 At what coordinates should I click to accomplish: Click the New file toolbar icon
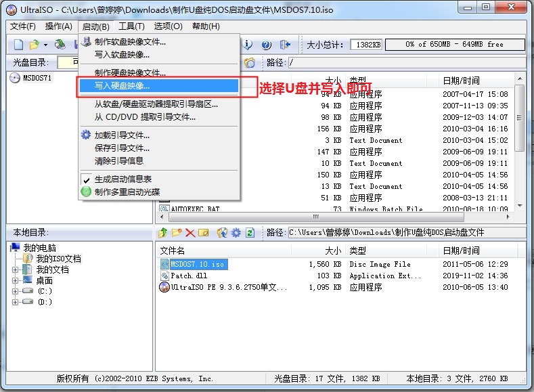point(19,45)
